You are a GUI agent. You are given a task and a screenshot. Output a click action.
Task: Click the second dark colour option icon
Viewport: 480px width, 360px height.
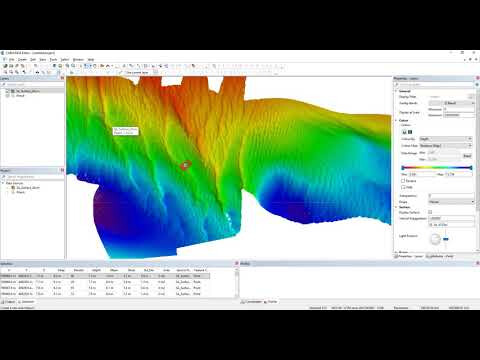(410, 132)
